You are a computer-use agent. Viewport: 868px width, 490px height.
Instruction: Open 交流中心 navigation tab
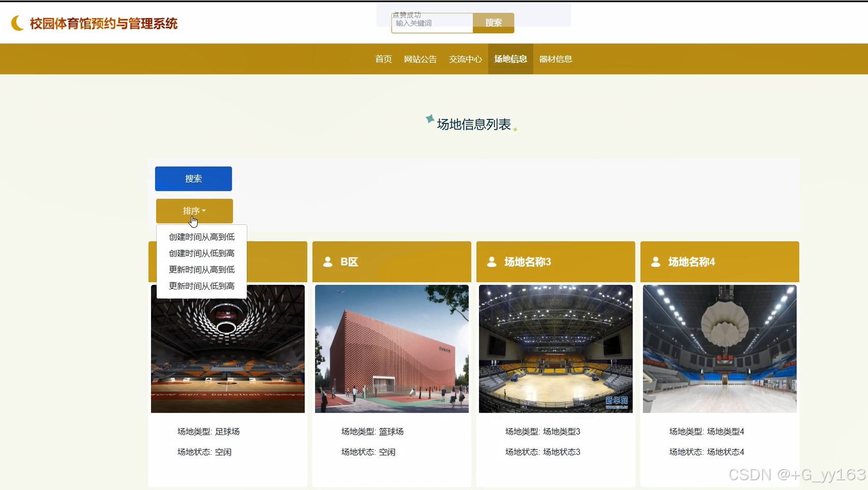(465, 59)
